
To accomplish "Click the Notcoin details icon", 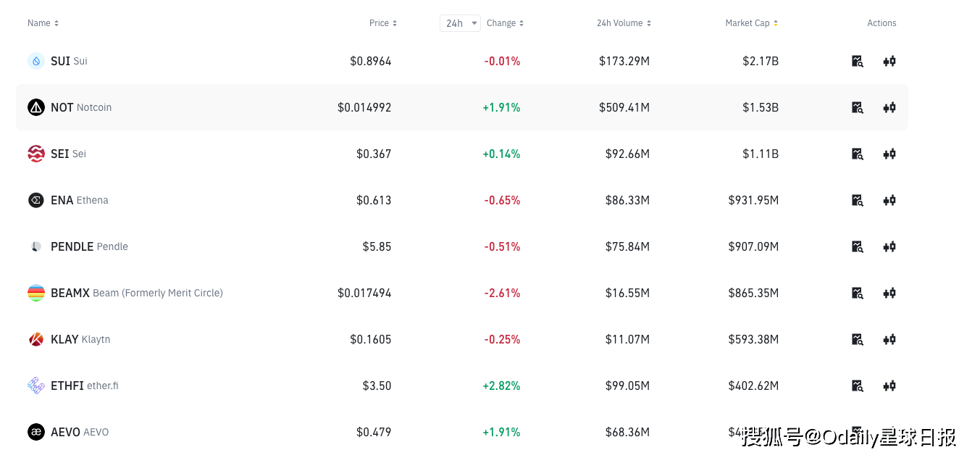I will (857, 107).
